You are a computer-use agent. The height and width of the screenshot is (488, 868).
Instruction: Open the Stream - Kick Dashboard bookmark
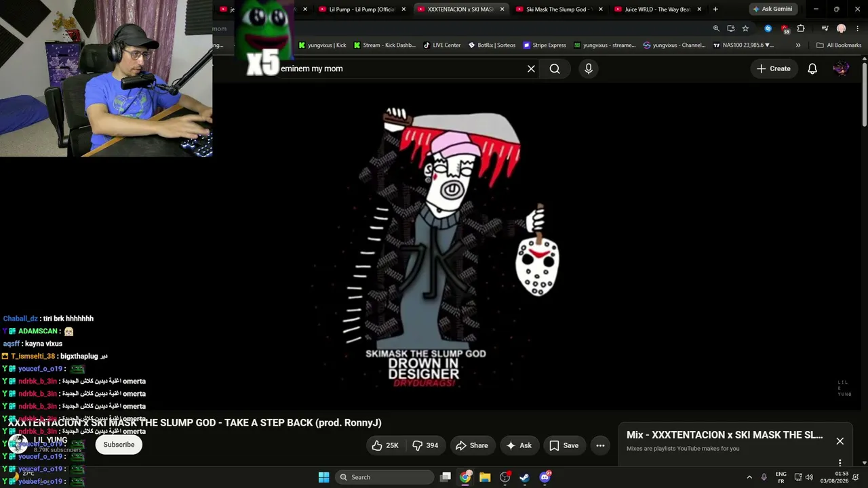tap(384, 45)
